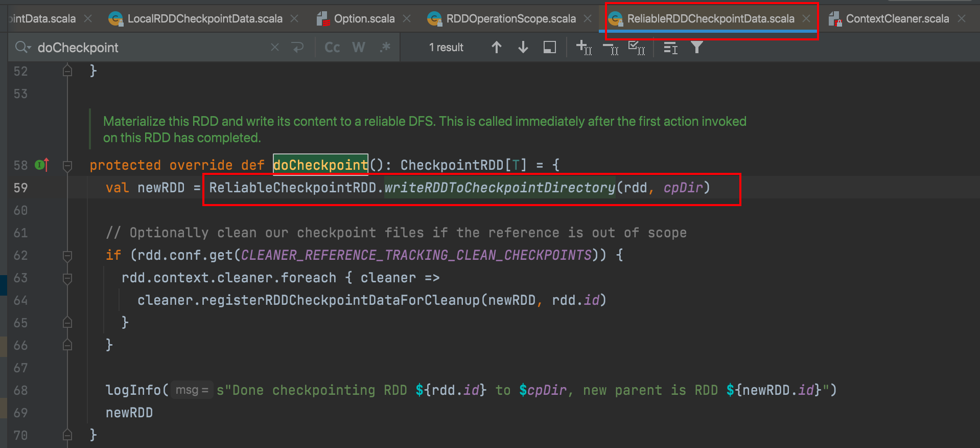Select all occurrences icon
Image resolution: width=980 pixels, height=448 pixels.
(x=637, y=48)
